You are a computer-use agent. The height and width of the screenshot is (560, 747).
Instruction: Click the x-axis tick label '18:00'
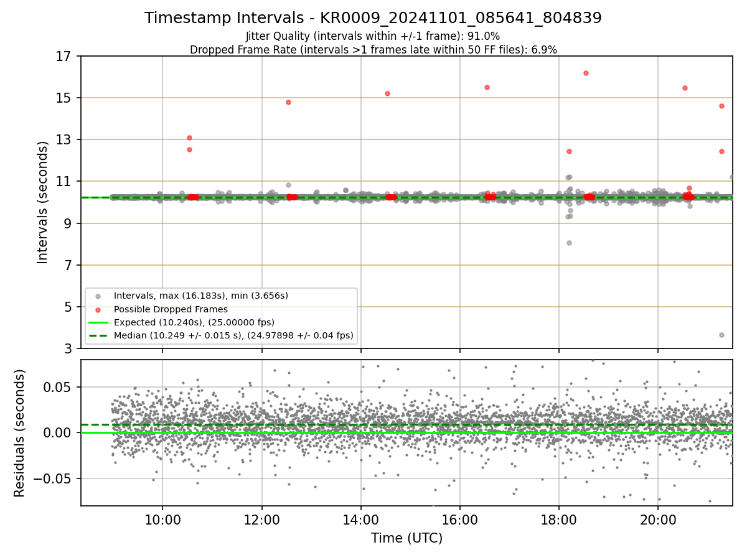point(558,519)
